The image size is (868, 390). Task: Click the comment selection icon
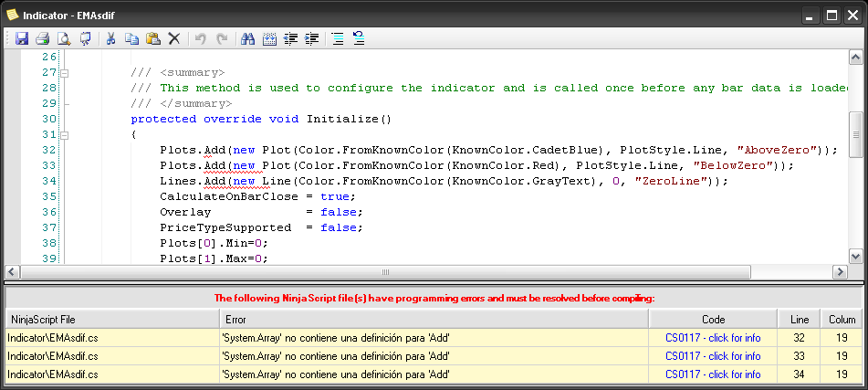tap(337, 38)
